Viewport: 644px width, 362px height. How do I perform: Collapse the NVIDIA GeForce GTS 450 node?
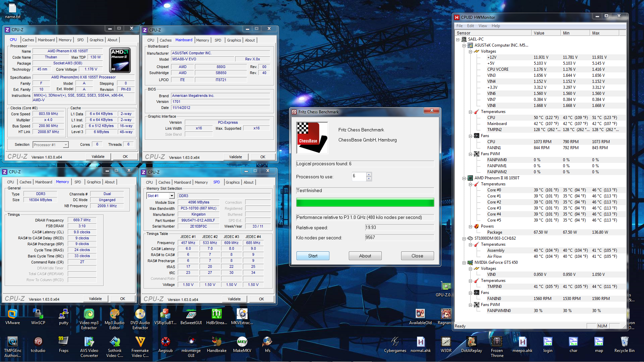(x=464, y=263)
